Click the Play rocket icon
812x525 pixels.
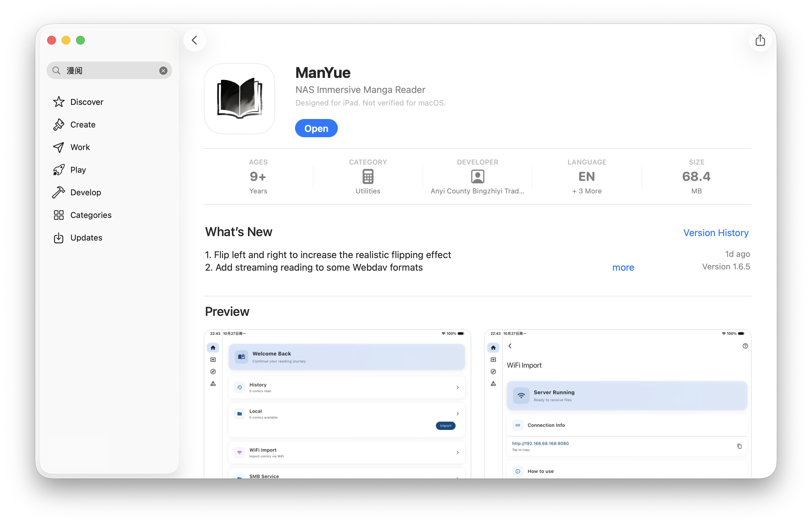coord(59,170)
